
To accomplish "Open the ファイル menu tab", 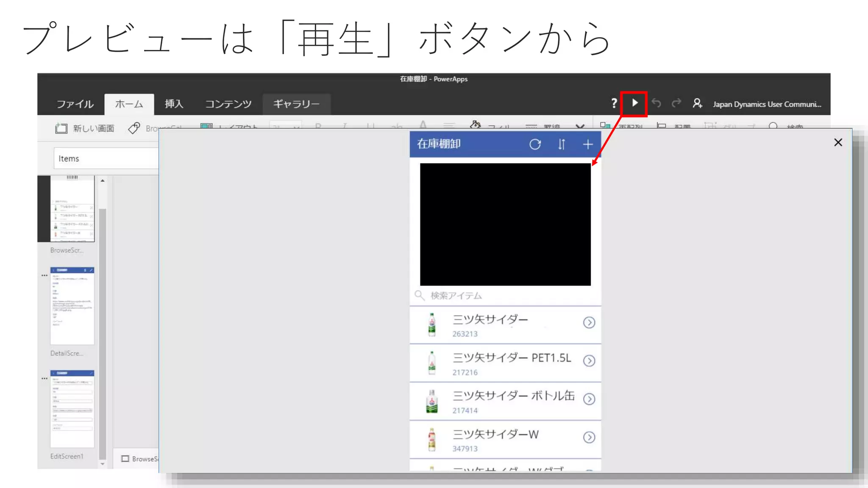I will point(75,104).
